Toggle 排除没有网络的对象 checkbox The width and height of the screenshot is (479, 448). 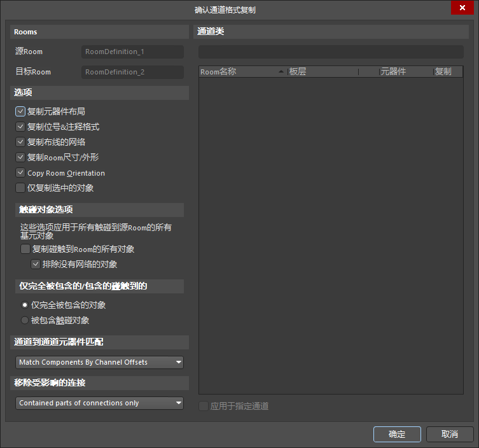36,264
